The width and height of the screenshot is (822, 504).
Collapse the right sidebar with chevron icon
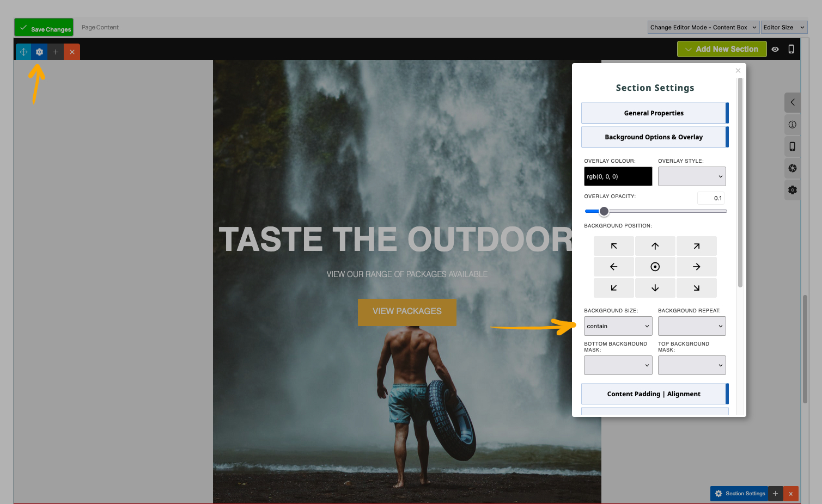(792, 102)
